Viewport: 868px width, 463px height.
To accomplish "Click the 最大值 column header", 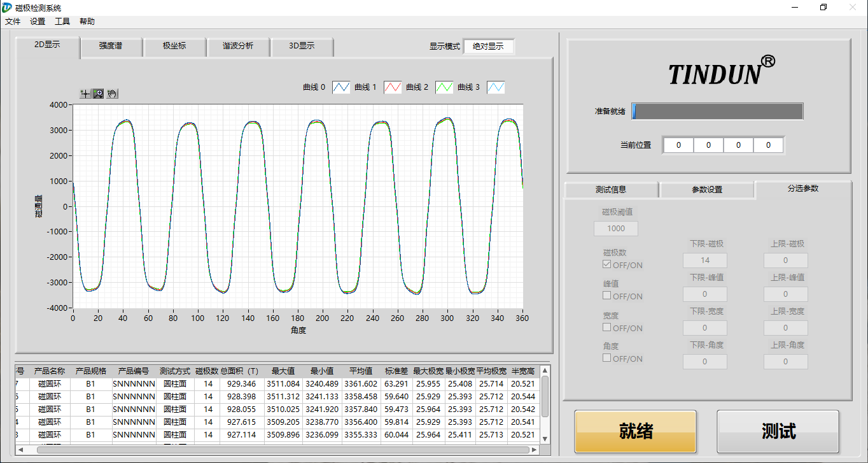I will point(283,371).
